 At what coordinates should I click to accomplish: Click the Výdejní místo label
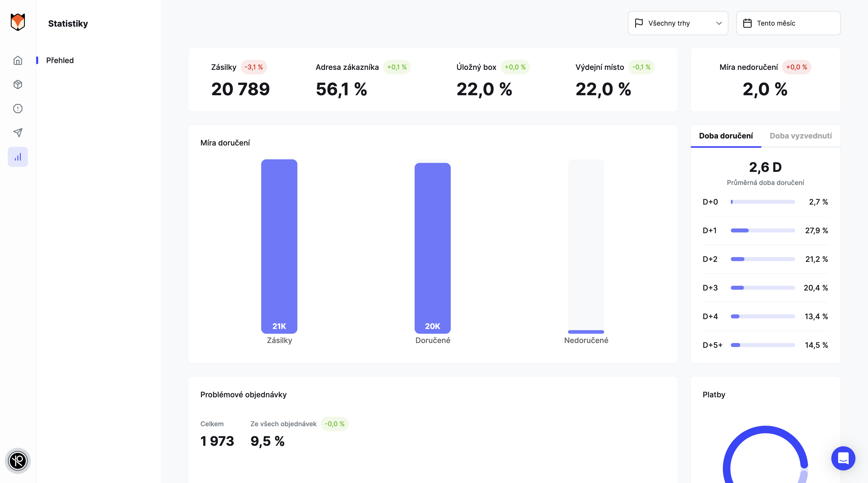(600, 67)
